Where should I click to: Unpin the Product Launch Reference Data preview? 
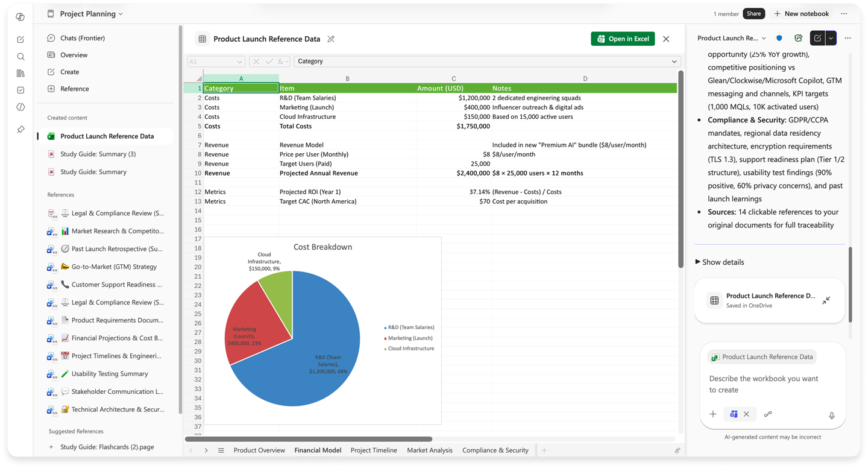tap(331, 39)
